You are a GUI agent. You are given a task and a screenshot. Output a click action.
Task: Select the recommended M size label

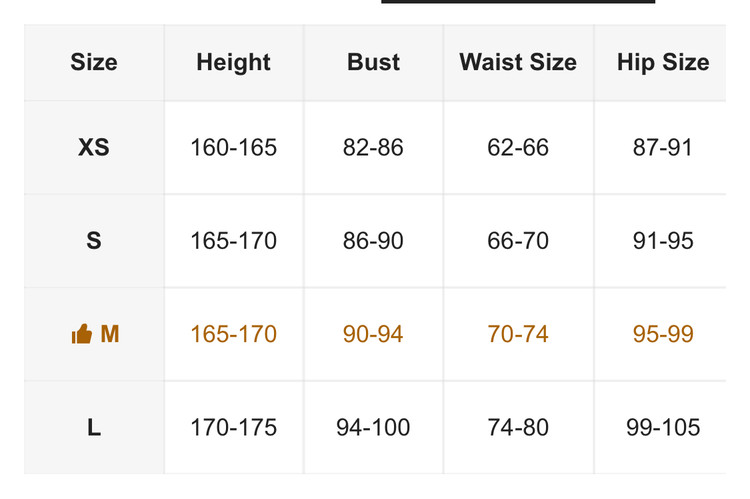click(x=110, y=334)
